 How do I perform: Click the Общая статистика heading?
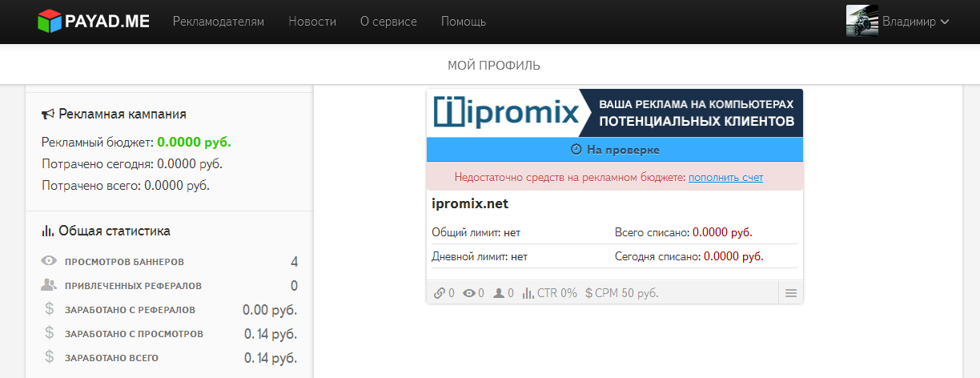[114, 231]
